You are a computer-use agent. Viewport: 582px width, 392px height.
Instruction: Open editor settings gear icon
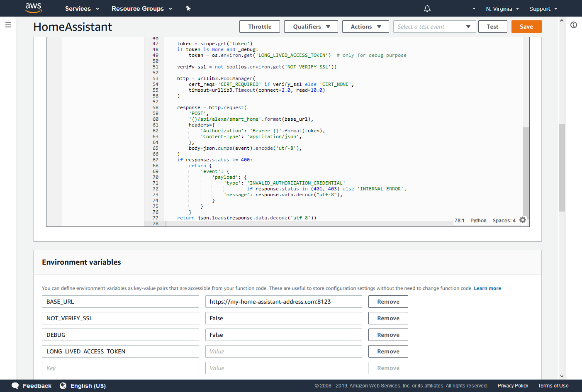[523, 220]
